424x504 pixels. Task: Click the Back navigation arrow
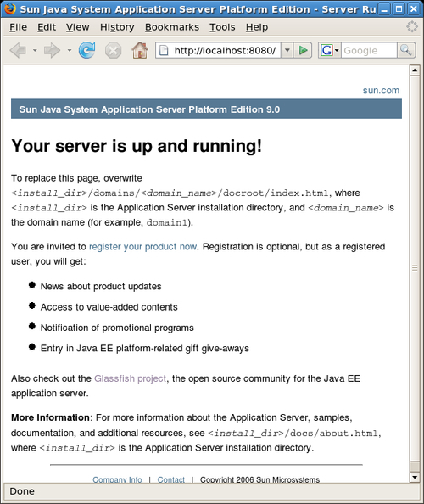coord(19,50)
